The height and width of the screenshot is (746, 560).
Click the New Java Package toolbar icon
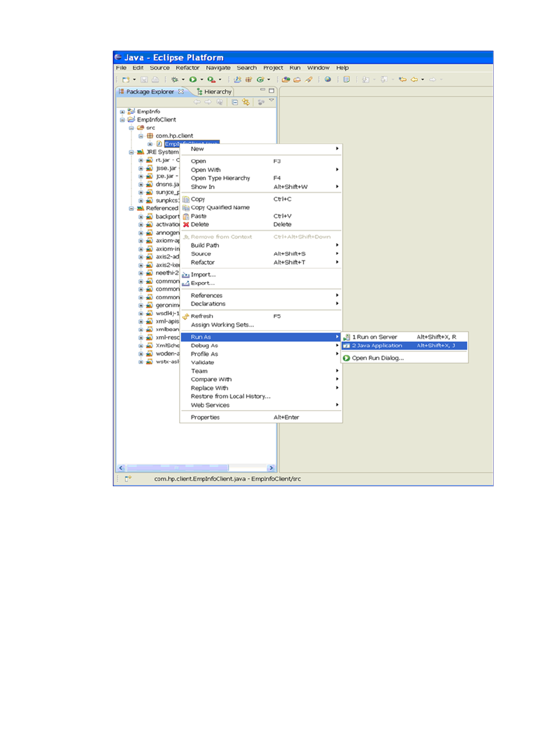[249, 80]
